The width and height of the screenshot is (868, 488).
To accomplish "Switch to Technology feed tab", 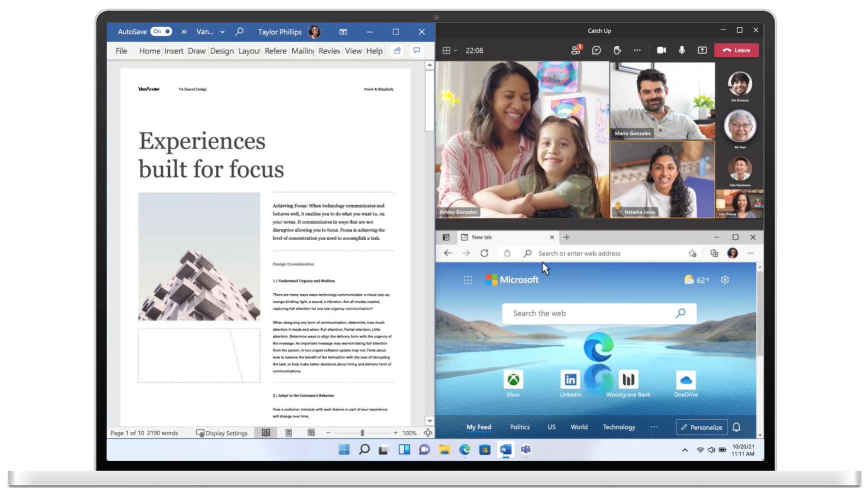I will (x=619, y=427).
